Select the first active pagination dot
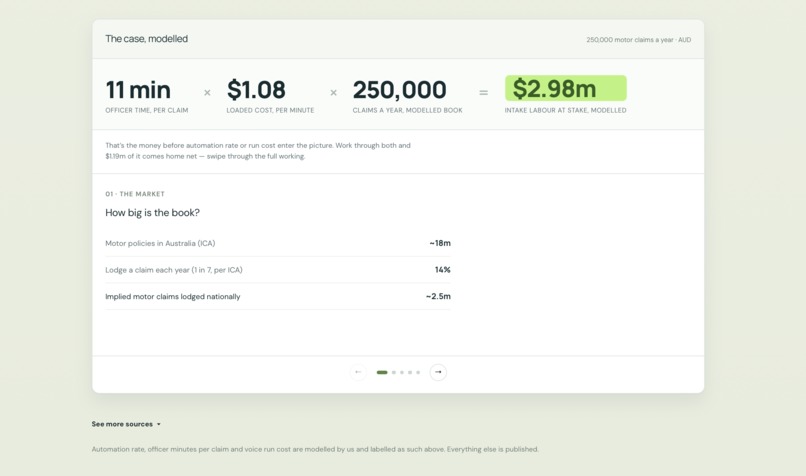Screen dimensions: 806x476 point(382,372)
